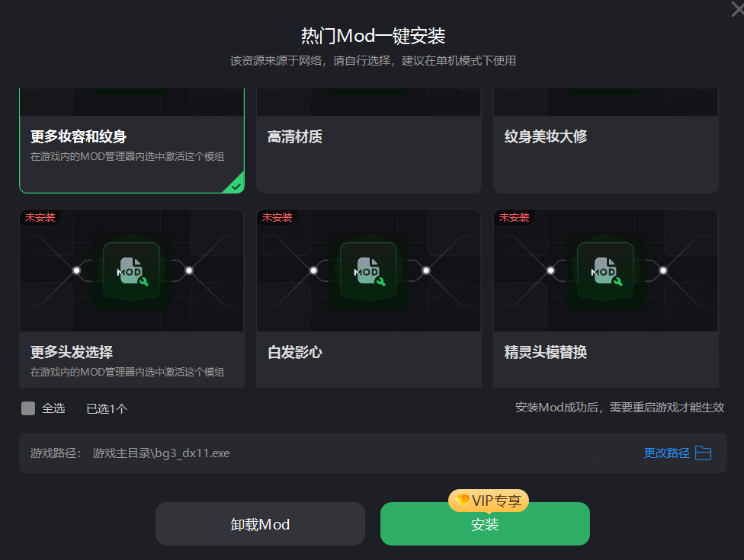This screenshot has width=744, height=560.
Task: Click the 卸载Mod button
Action: (x=260, y=524)
